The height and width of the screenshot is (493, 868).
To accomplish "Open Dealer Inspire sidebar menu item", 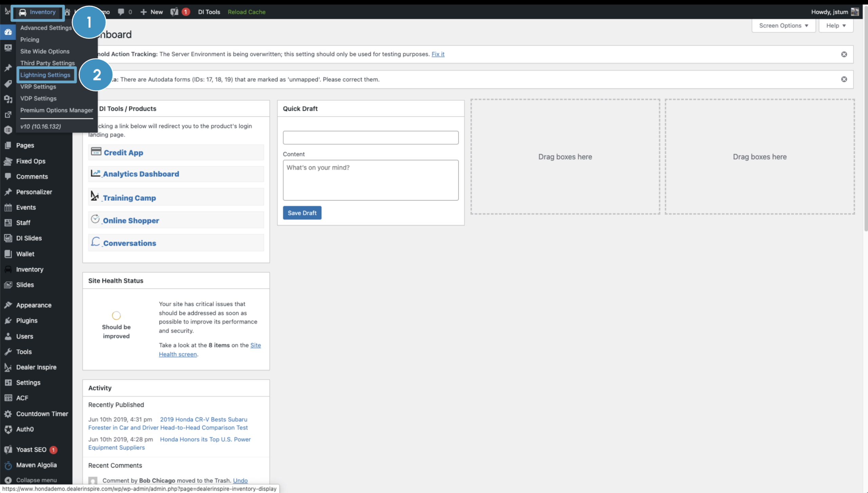I will [36, 367].
